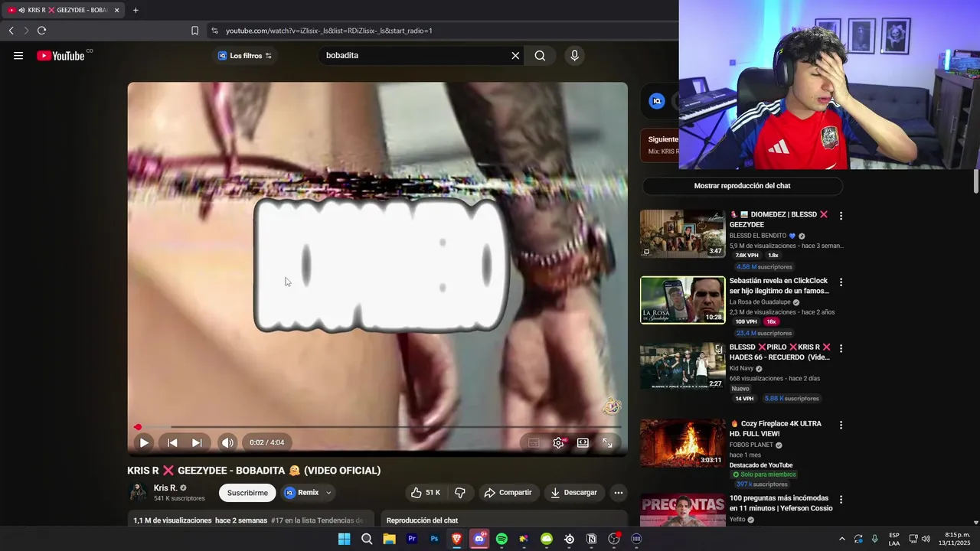Image resolution: width=980 pixels, height=551 pixels.
Task: Open the La Rosa de Guadalupe thumbnail
Action: [682, 300]
